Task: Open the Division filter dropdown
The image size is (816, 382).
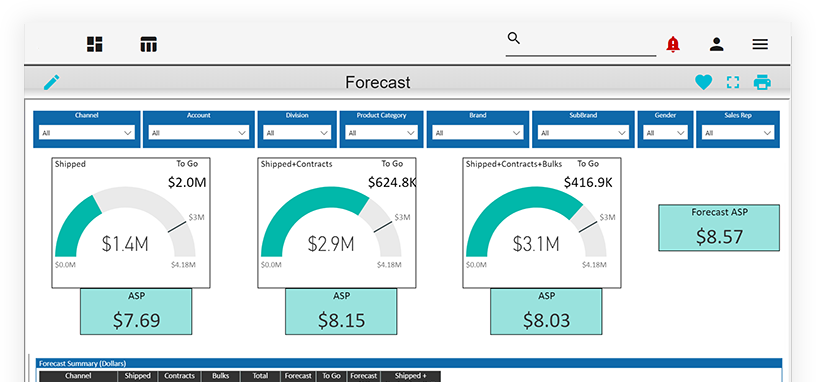Action: (297, 133)
